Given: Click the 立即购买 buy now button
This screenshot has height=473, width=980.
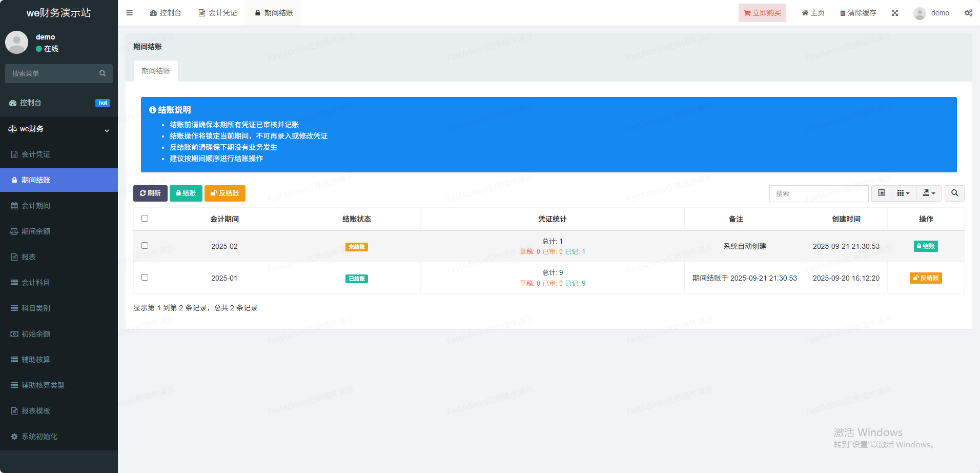Looking at the screenshot, I should point(762,13).
